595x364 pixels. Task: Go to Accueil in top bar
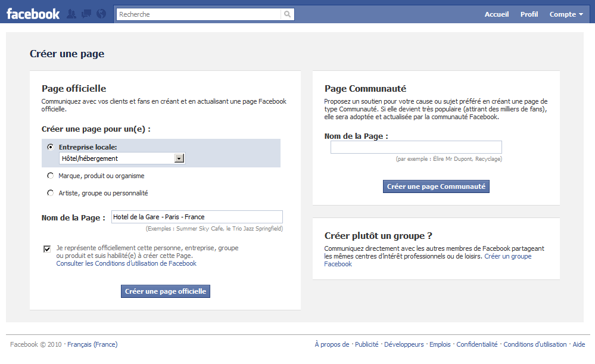tap(496, 14)
